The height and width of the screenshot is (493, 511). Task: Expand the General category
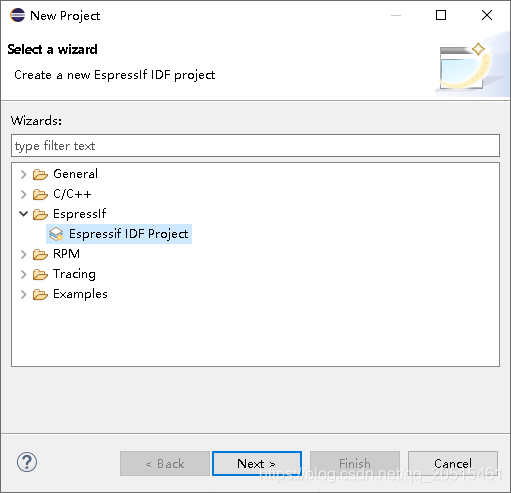pyautogui.click(x=23, y=174)
